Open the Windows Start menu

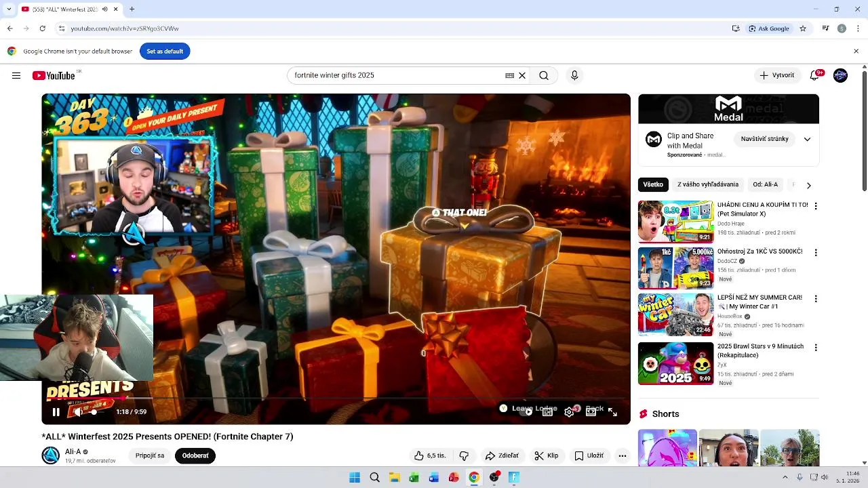355,477
